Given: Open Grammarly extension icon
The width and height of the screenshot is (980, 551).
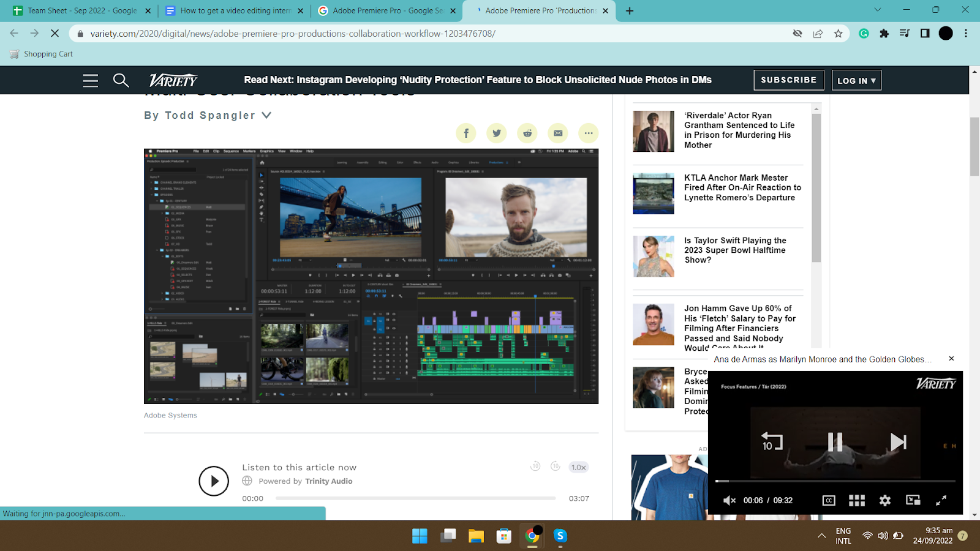Looking at the screenshot, I should 864,34.
